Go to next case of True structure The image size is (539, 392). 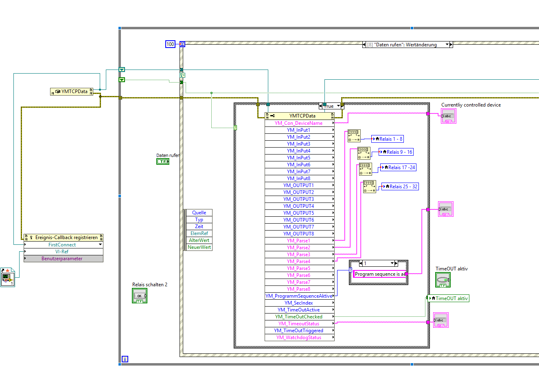coord(342,106)
